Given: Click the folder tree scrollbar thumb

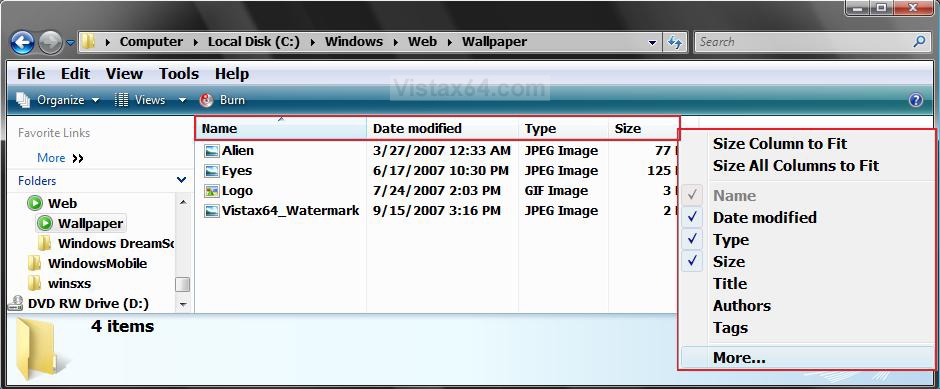Looking at the screenshot, I should click(x=182, y=284).
